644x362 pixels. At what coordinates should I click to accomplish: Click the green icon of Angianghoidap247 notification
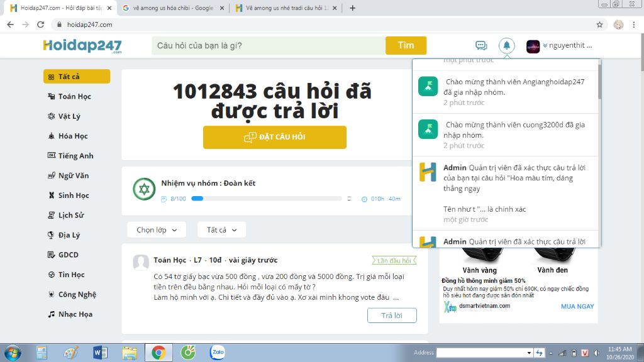(428, 86)
